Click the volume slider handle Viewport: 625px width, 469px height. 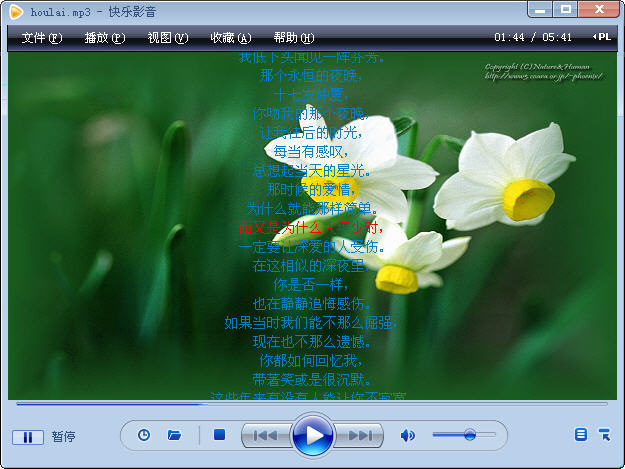470,434
